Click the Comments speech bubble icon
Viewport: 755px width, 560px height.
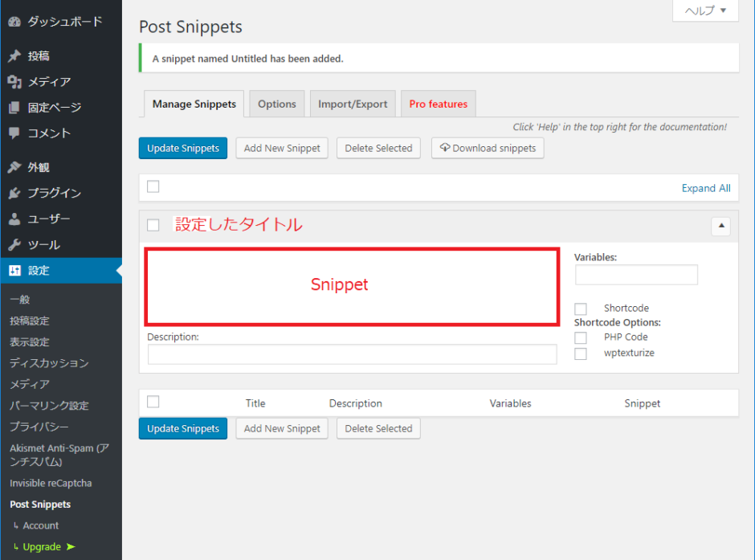(x=14, y=133)
